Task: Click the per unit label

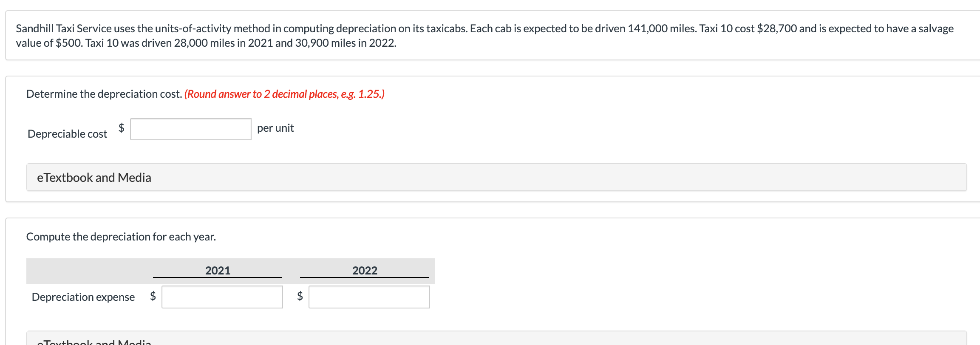Action: coord(275,128)
